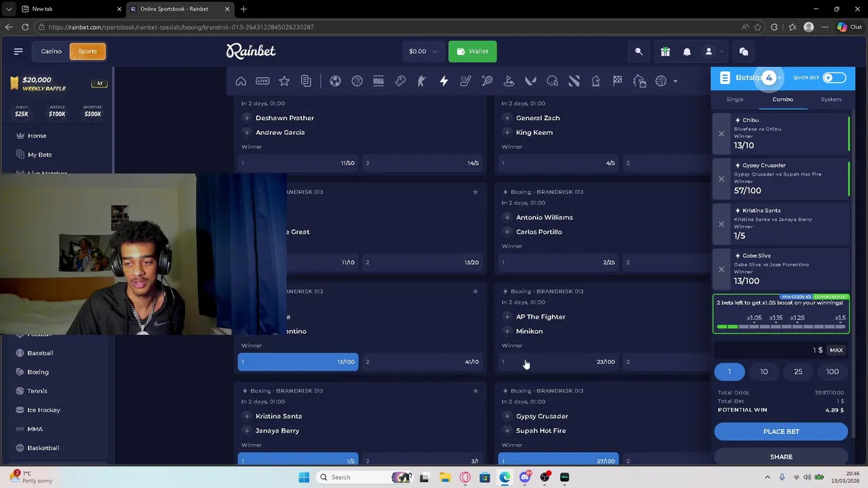Switch betslip to Combo tab

(x=783, y=100)
